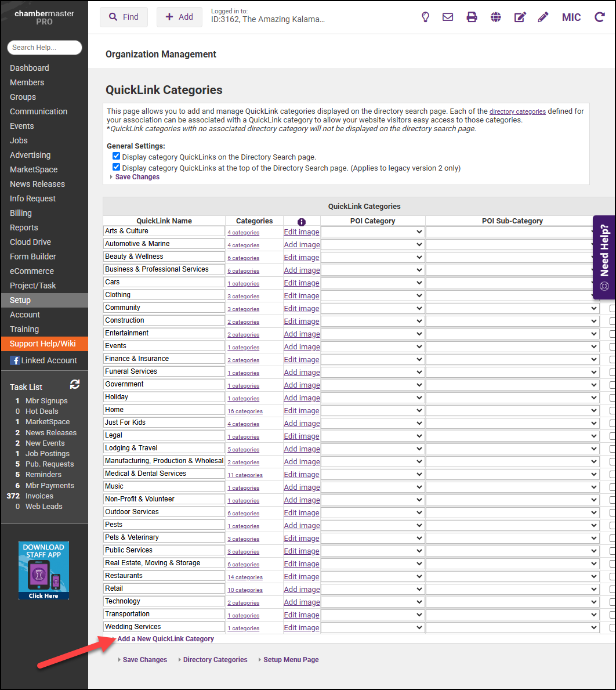
Task: Click the info icon in table header
Action: [x=302, y=222]
